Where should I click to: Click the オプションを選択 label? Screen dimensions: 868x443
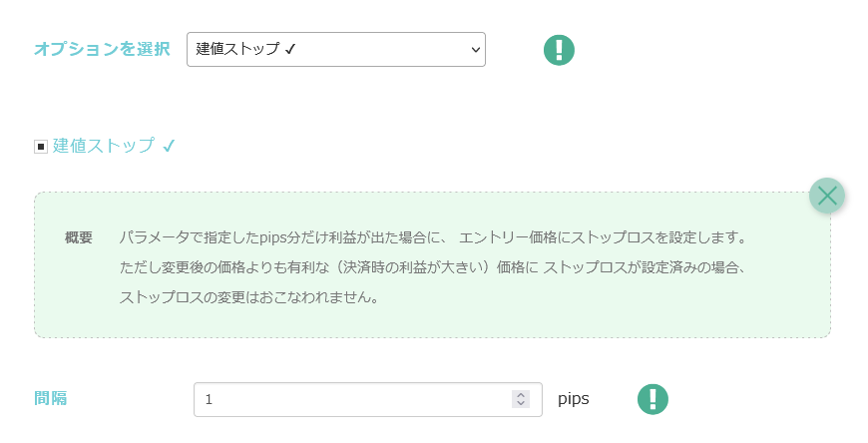point(102,49)
